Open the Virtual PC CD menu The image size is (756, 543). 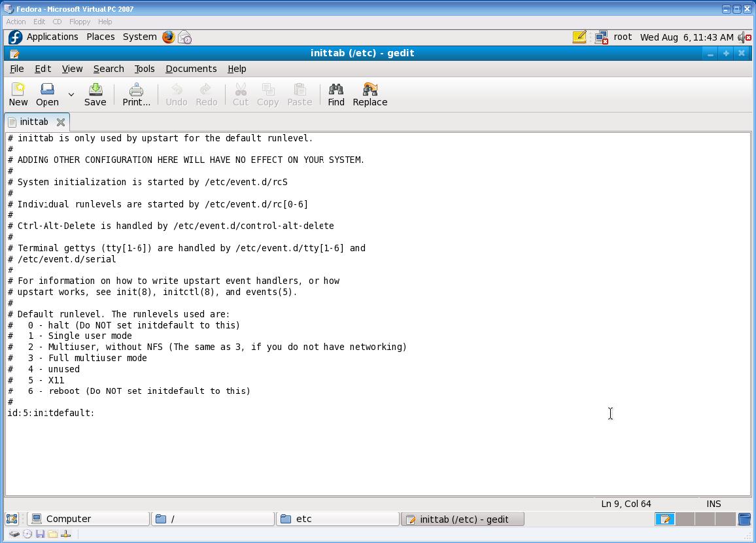[x=57, y=22]
